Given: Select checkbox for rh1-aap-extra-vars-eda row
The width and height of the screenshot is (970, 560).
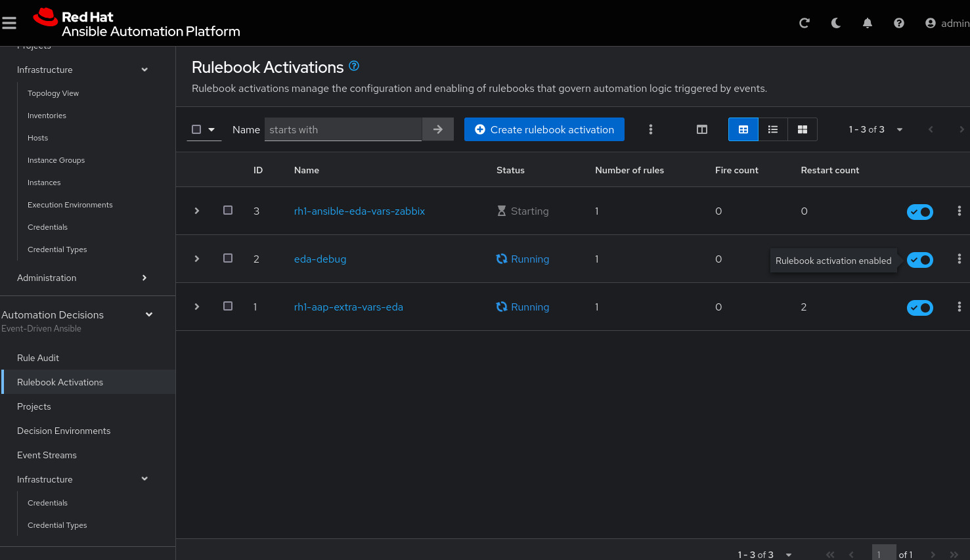Looking at the screenshot, I should point(228,306).
